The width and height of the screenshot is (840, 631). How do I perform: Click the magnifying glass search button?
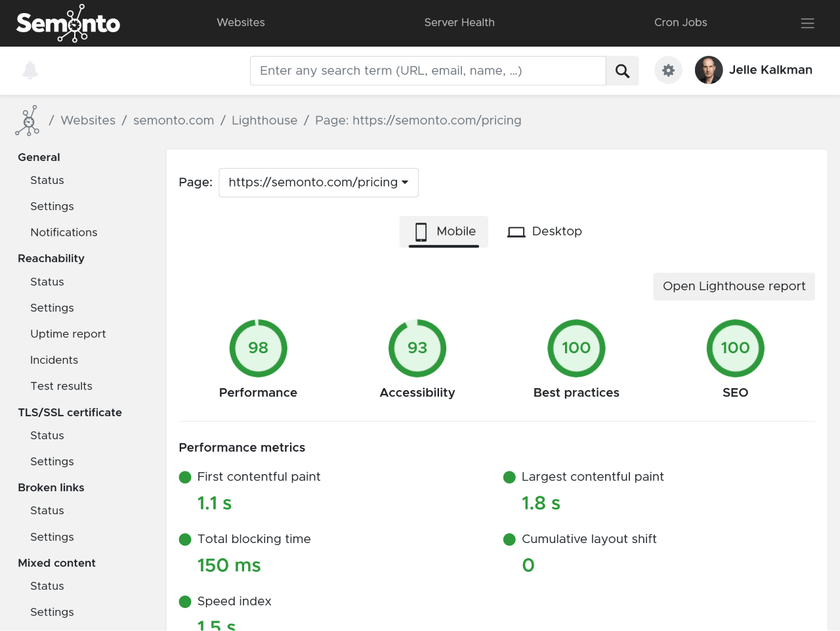coord(622,71)
